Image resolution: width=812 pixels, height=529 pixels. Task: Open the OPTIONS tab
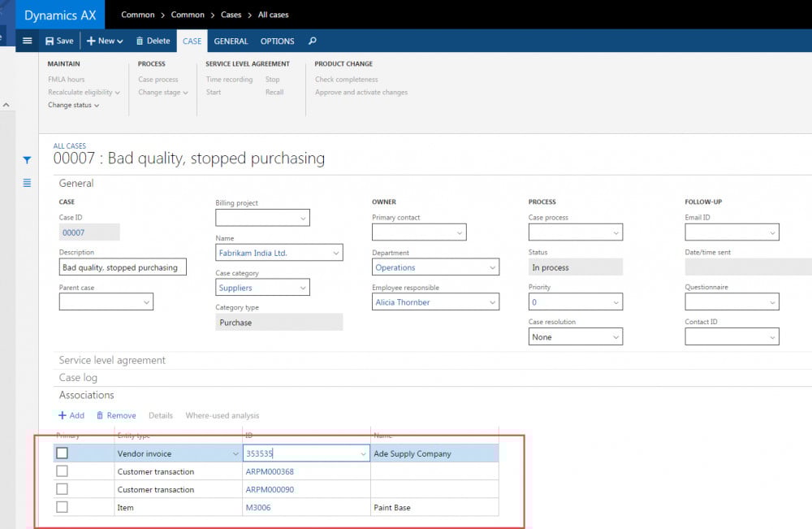[x=277, y=41]
